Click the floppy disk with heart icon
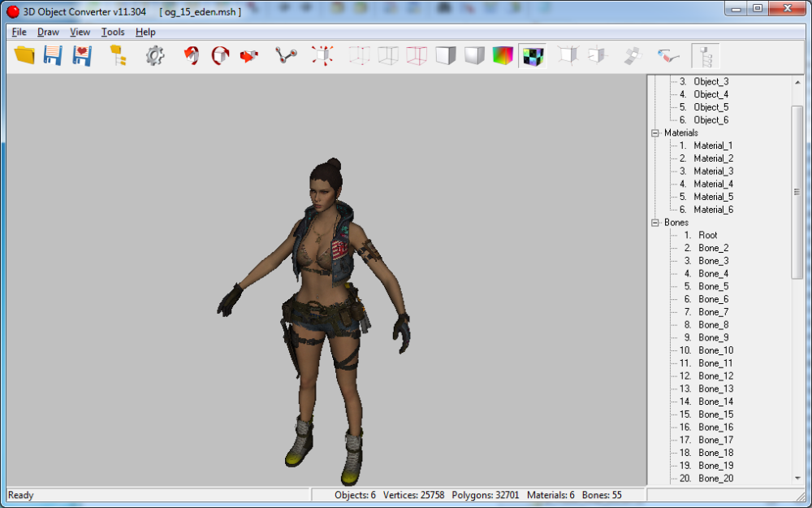This screenshot has width=812, height=508. pos(81,55)
